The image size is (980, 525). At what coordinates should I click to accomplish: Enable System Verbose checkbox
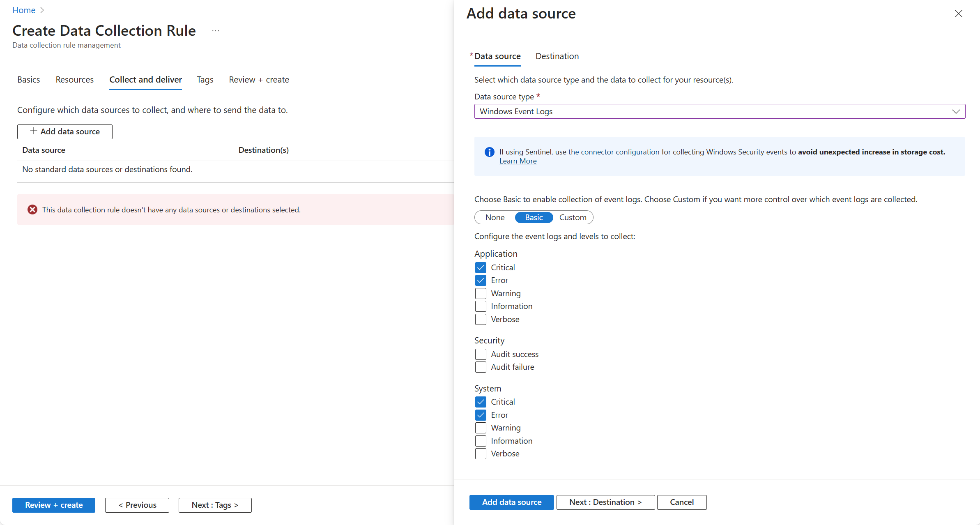pos(481,454)
